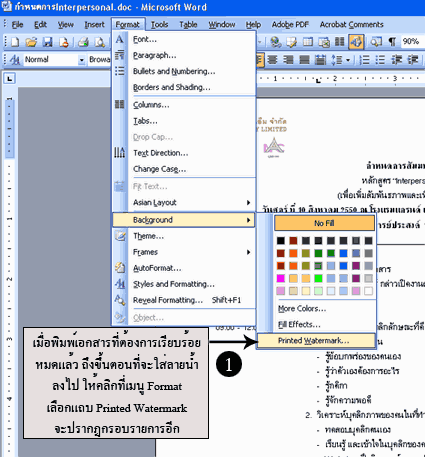425x457 pixels.
Task: Click the Insert Table icon in the toolbar
Action: (308, 42)
